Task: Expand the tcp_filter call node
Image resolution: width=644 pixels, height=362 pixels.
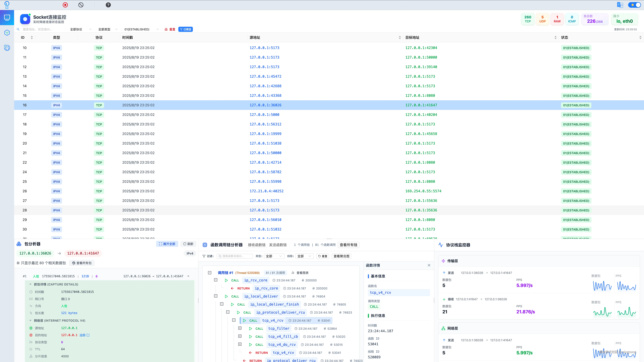Action: click(240, 328)
